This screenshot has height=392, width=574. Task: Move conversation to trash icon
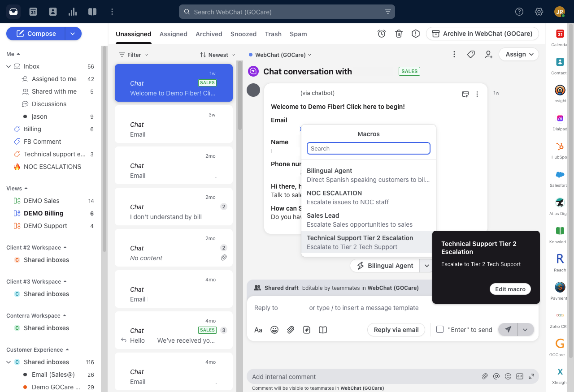399,34
